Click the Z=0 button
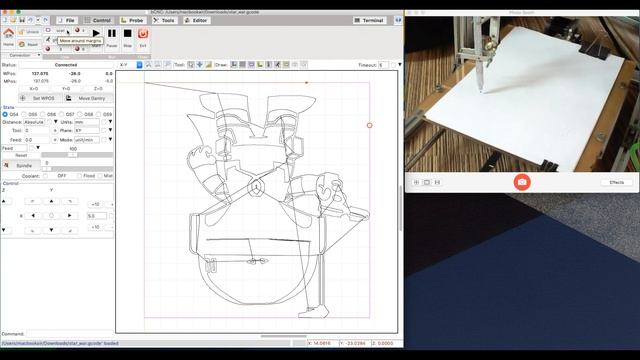Viewport: 640px width, 360px height. 98,89
